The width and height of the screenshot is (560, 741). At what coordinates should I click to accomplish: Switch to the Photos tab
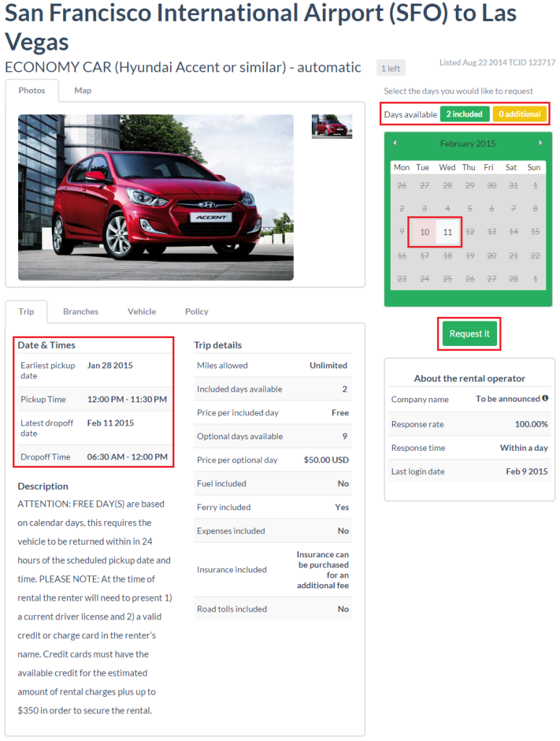pyautogui.click(x=32, y=90)
